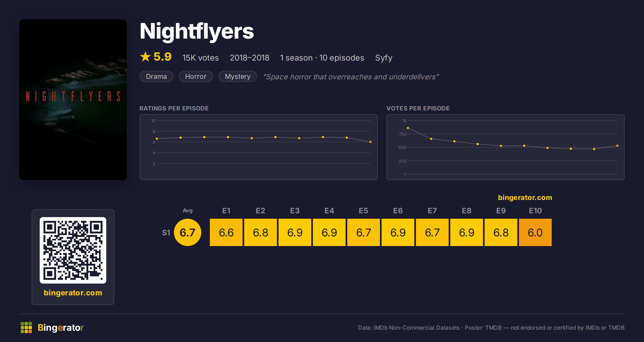This screenshot has width=644, height=342.
Task: Select the E5 rating tile 6.7
Action: pos(364,232)
